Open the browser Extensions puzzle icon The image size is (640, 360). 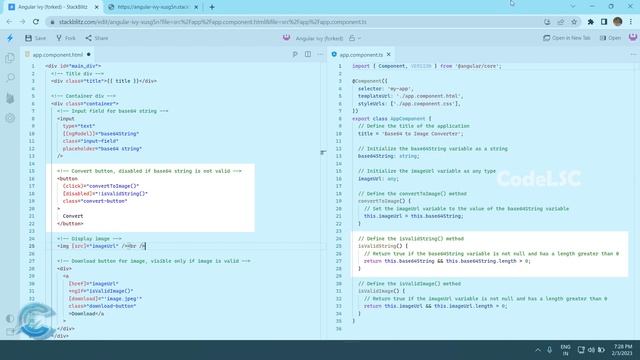[x=591, y=22]
